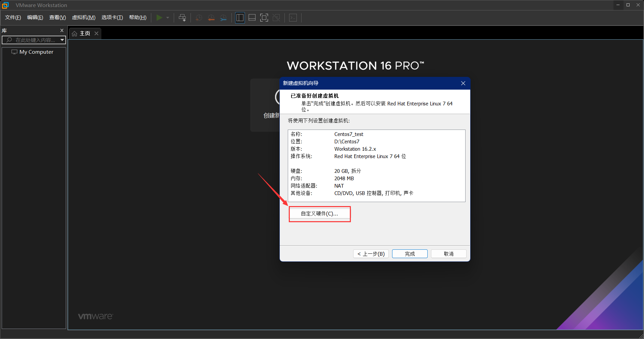The width and height of the screenshot is (644, 339).
Task: Click the heading 已准备好创建虚拟机
Action: (x=315, y=96)
